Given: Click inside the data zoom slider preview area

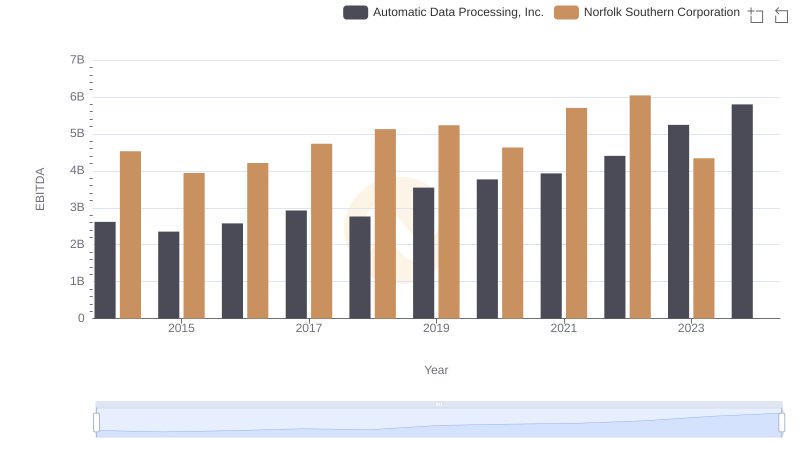Looking at the screenshot, I should 439,423.
